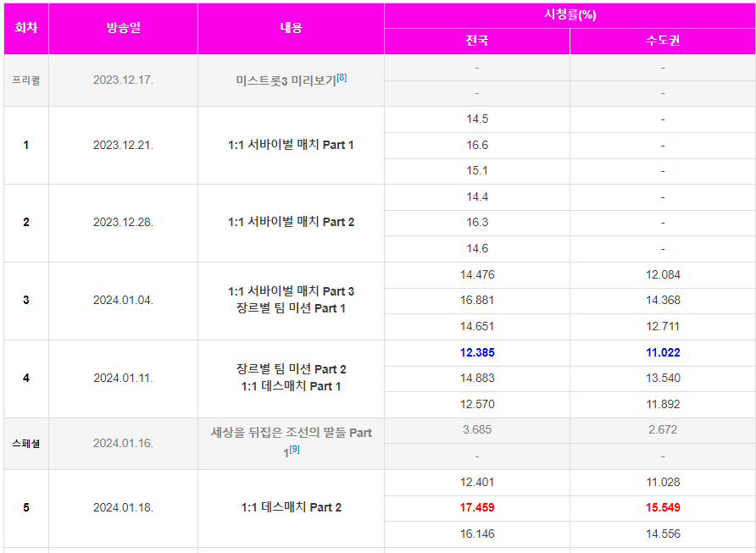Select the 전국 sub-header
Image resolution: width=756 pixels, height=553 pixels.
coord(477,40)
